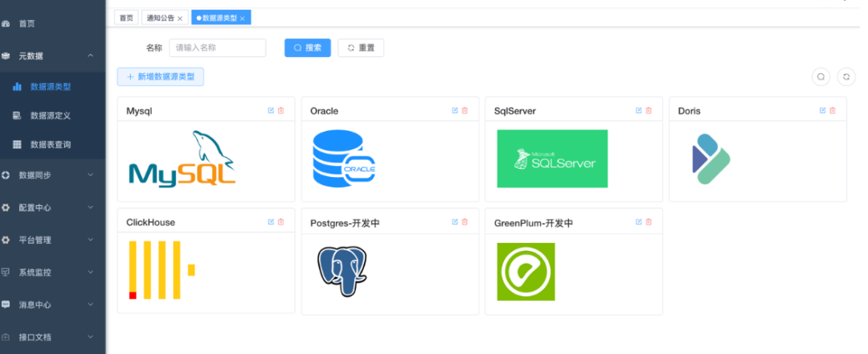Close the 通知公告 tab
868x354 pixels.
(180, 19)
